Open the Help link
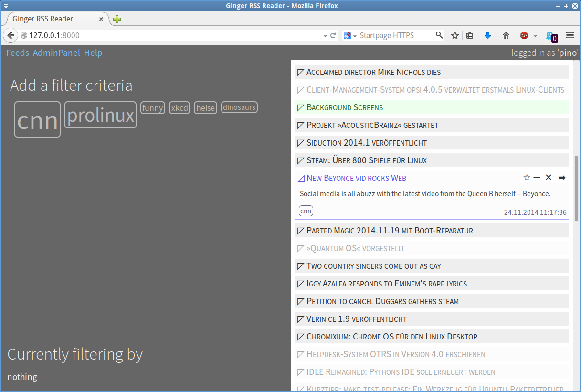The height and width of the screenshot is (392, 581). [x=93, y=53]
